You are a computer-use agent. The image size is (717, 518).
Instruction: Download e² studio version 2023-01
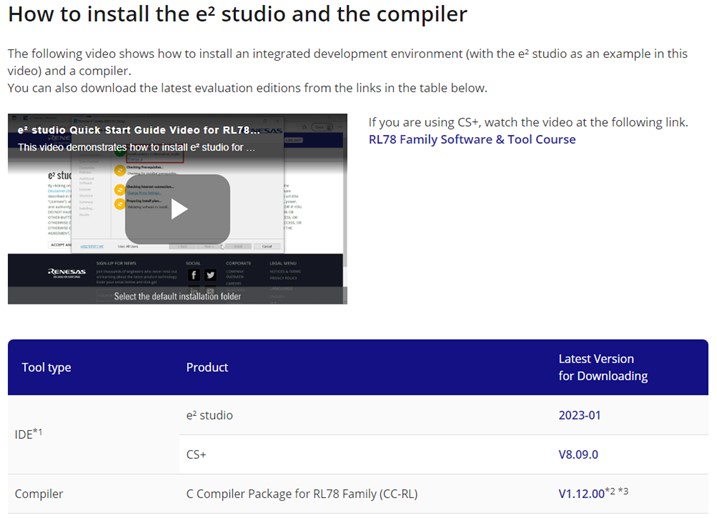[x=579, y=415]
